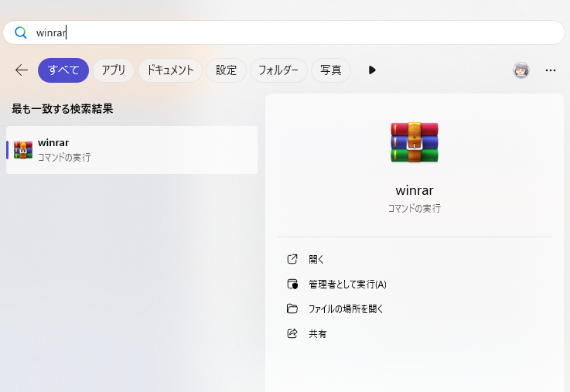Click the search box containing winrar
Viewport: 570px width, 392px height.
pyautogui.click(x=284, y=32)
